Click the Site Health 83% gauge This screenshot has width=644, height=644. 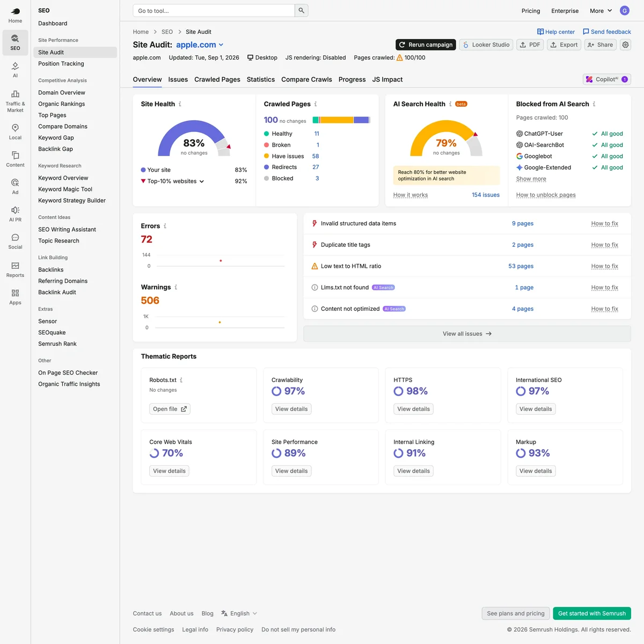pos(194,139)
